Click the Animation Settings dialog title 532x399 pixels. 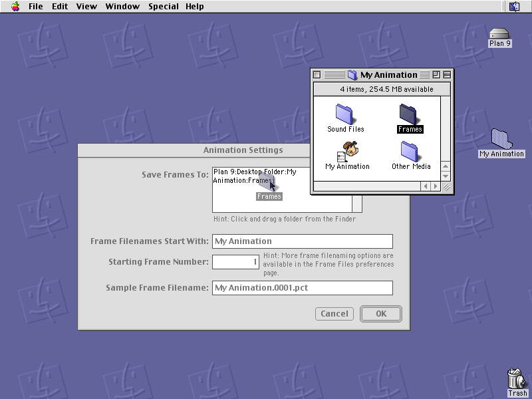click(243, 150)
